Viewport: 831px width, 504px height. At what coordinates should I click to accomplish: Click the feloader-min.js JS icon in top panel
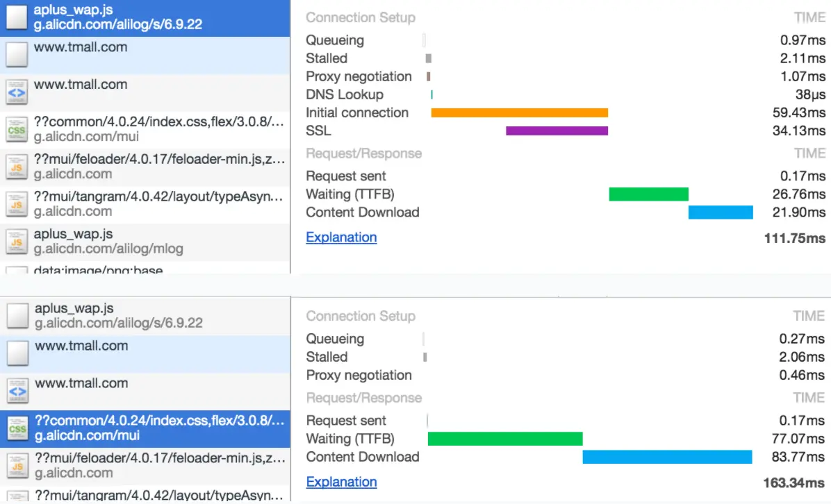coord(17,167)
